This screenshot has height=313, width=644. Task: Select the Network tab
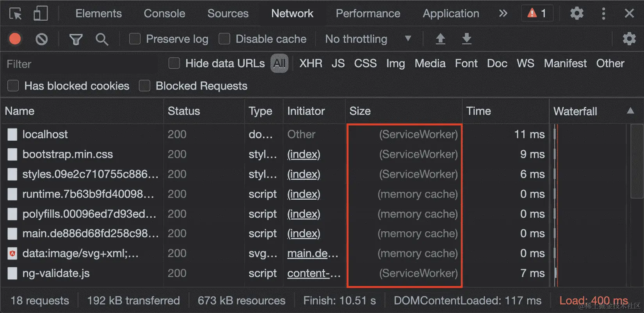coord(292,13)
